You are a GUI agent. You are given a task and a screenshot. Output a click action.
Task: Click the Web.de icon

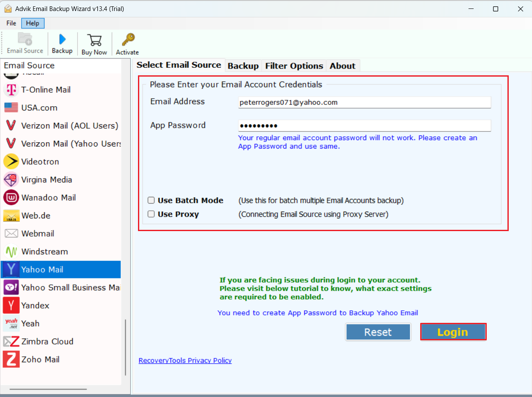tap(11, 215)
